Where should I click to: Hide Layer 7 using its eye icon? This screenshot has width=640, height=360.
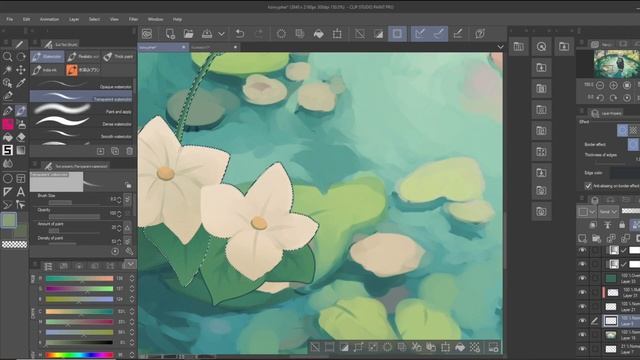click(582, 349)
